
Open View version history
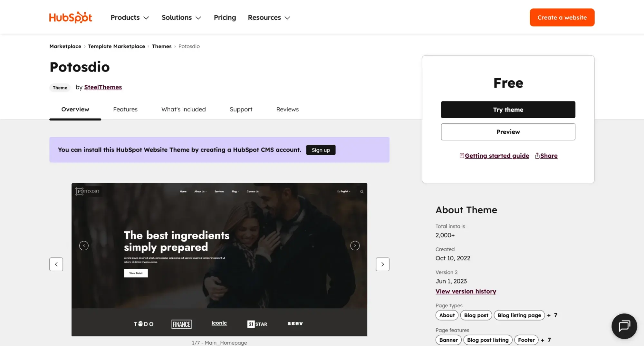466,291
